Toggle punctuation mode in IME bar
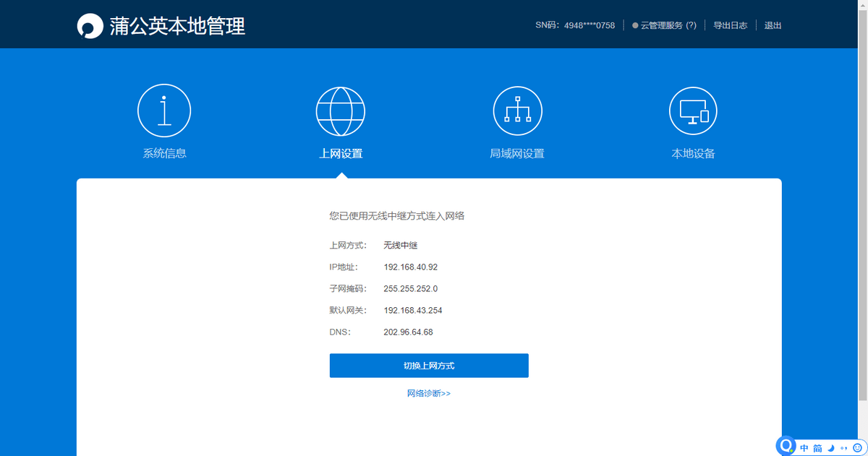Screen dimensions: 868x456 pos(843,449)
